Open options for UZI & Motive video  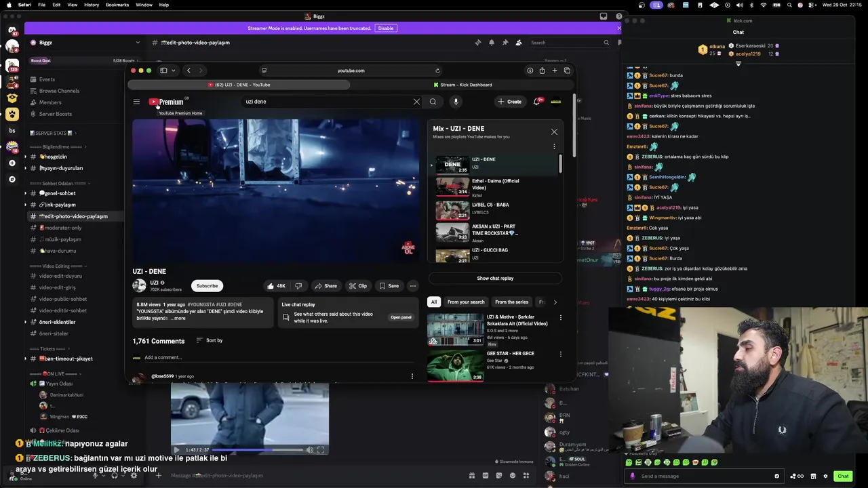pyautogui.click(x=560, y=317)
